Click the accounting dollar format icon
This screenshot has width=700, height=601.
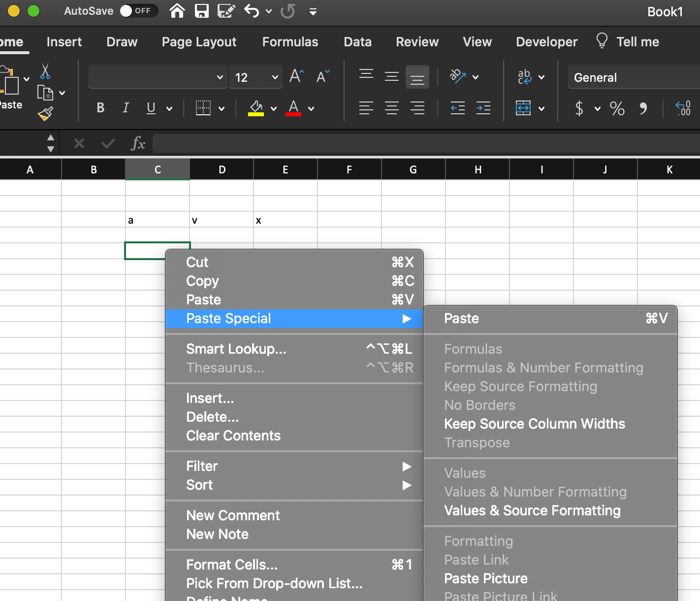[579, 108]
